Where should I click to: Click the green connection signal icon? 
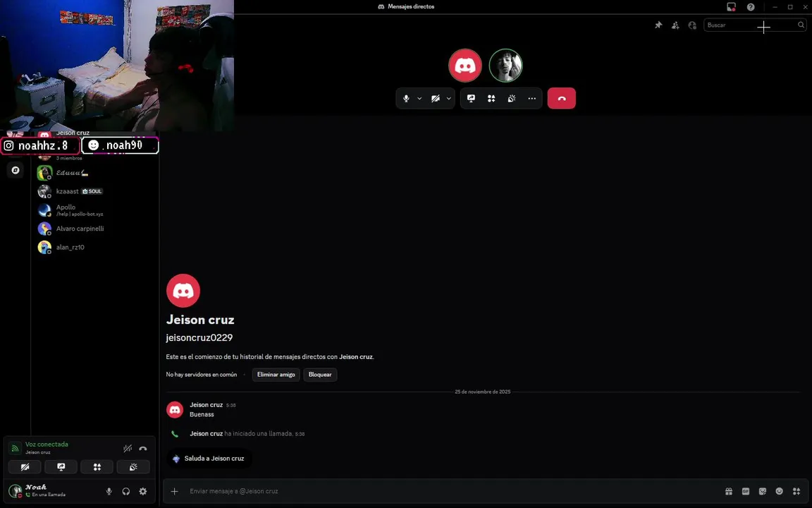click(x=15, y=448)
